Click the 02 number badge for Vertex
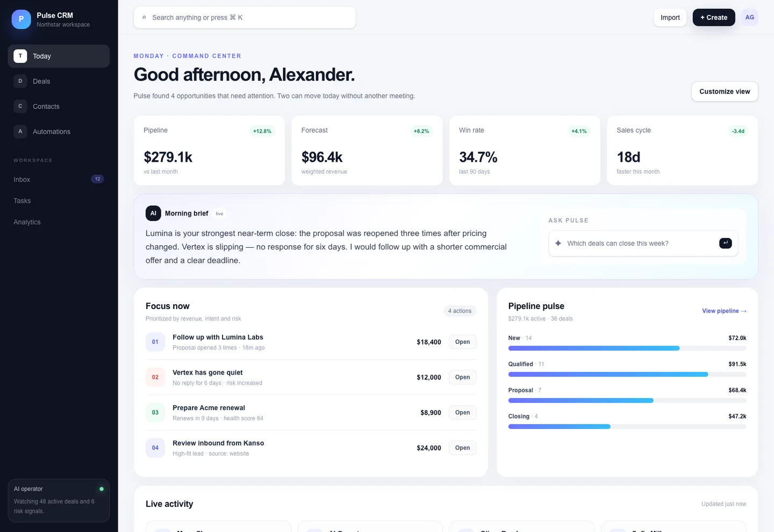This screenshot has width=774, height=532. [155, 377]
